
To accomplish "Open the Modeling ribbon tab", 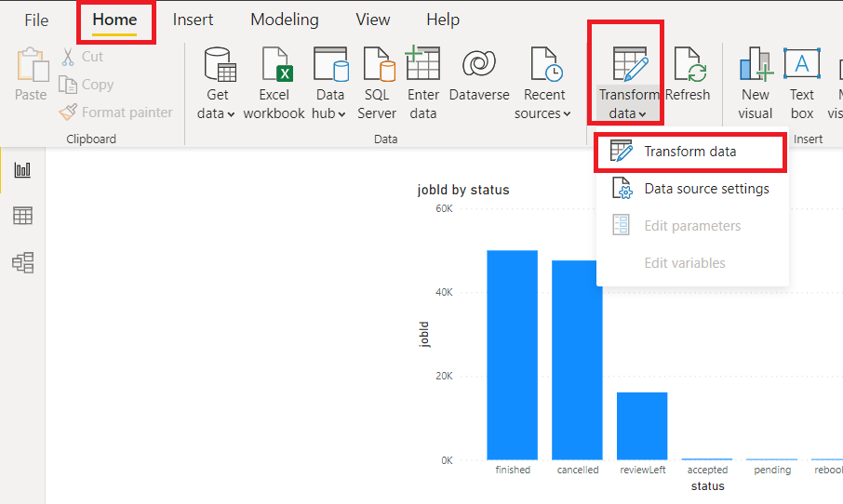I will 285,20.
